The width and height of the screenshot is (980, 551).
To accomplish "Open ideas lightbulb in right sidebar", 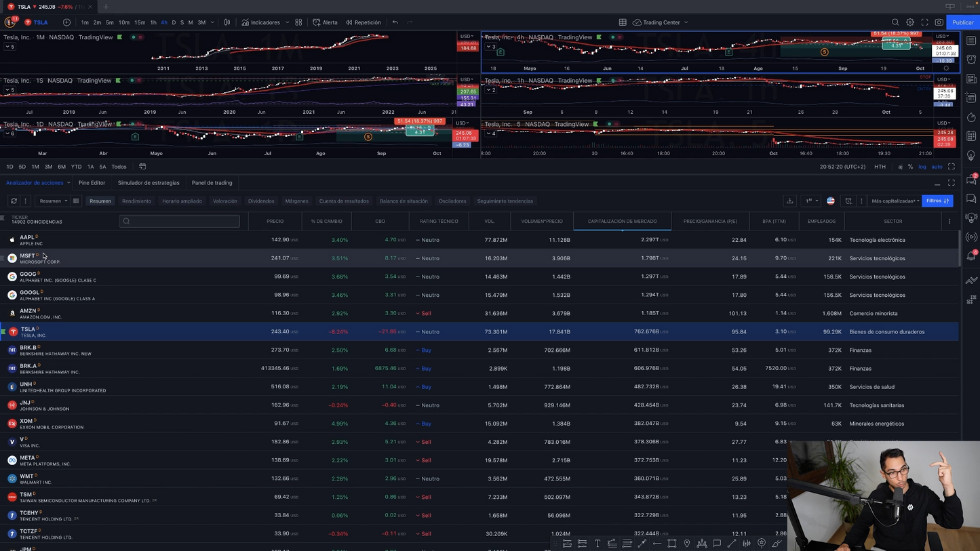I will (x=972, y=156).
